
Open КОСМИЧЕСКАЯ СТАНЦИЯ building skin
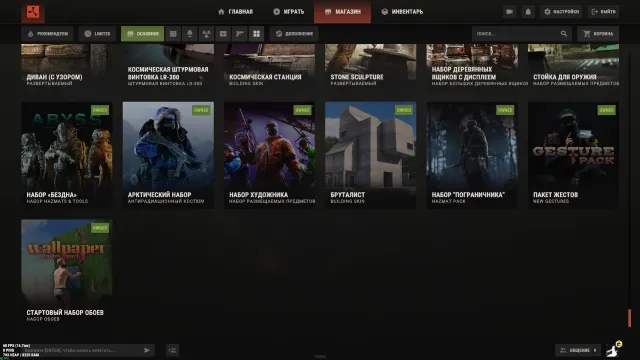pos(269,67)
